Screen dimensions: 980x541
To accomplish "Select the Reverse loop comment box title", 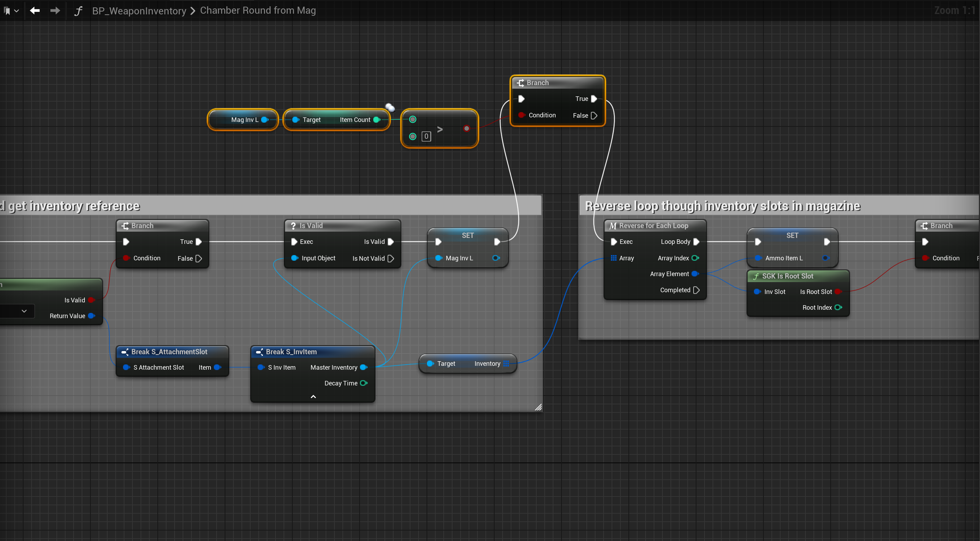I will coord(722,206).
